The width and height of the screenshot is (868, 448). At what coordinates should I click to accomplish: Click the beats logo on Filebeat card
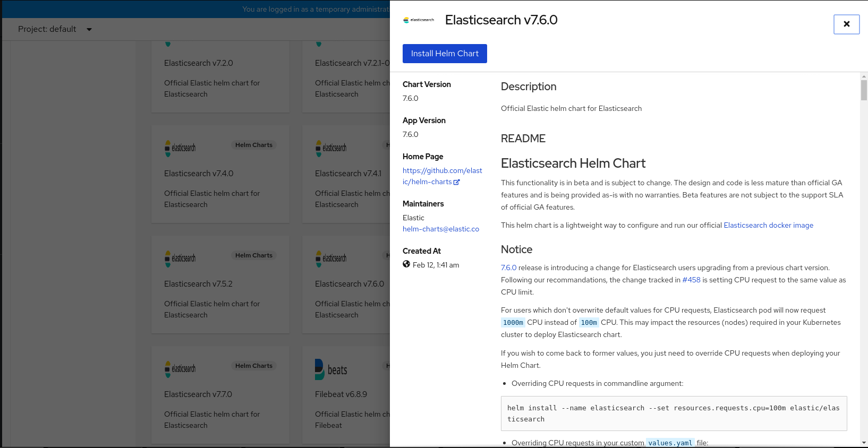point(331,369)
